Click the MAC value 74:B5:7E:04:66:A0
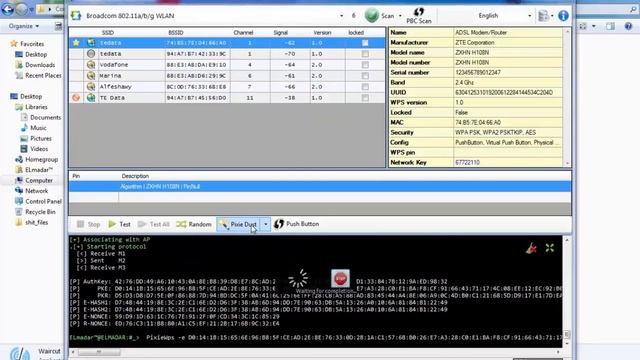 point(478,122)
